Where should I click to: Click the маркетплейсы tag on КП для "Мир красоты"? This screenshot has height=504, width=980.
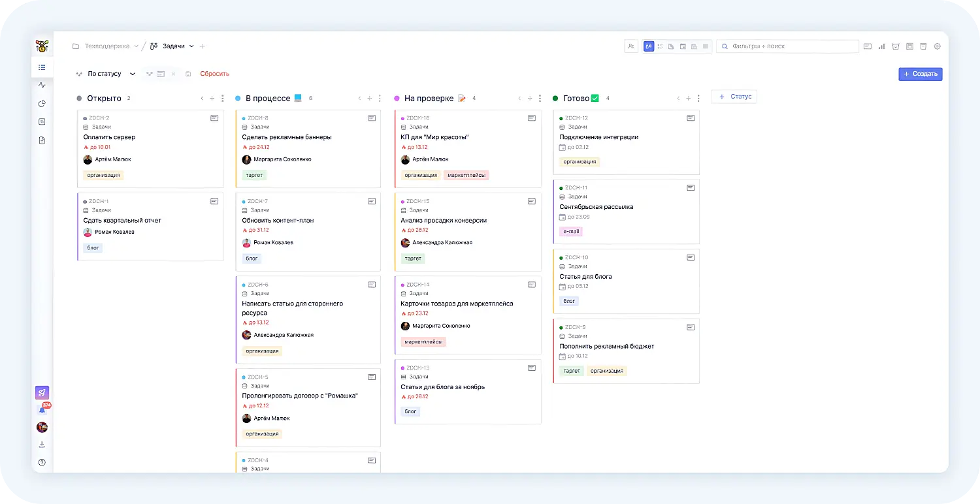[466, 175]
